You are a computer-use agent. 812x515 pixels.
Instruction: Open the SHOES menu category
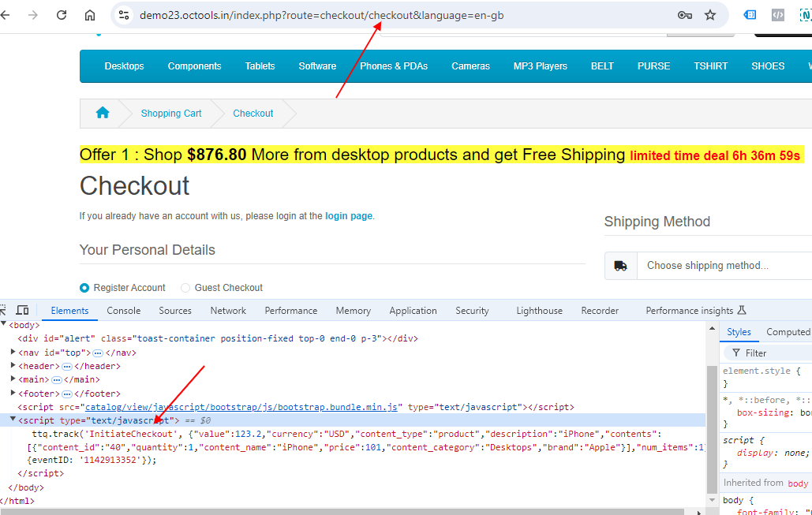[x=768, y=66]
